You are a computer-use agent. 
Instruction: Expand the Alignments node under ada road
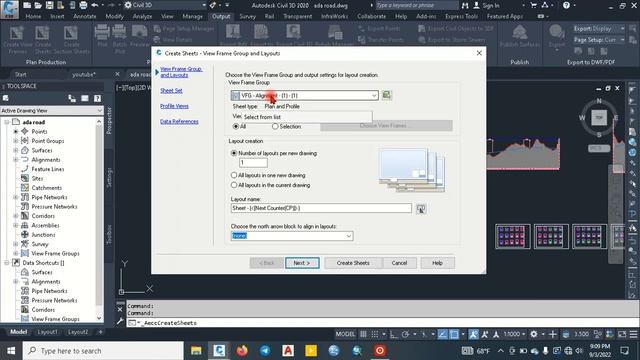16,160
